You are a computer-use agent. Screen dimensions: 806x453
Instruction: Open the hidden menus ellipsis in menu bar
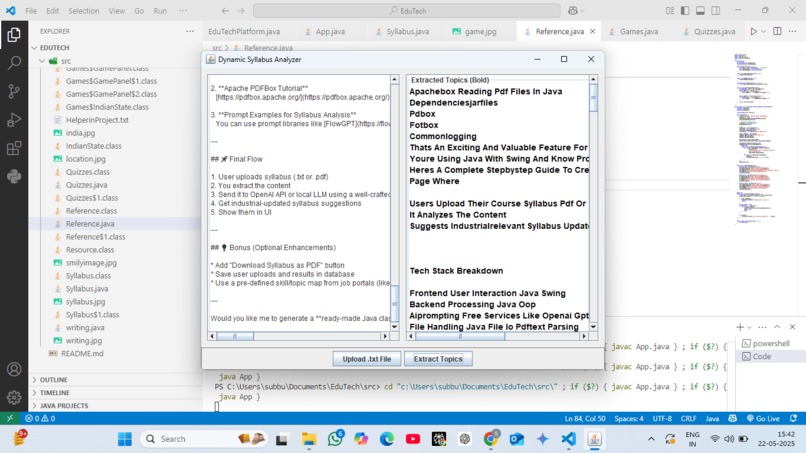coord(182,11)
